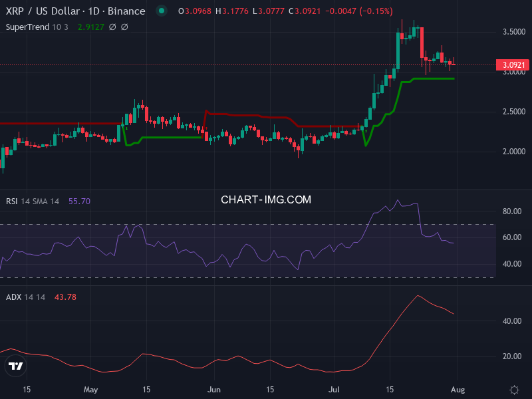Click the Aug date label on time axis
The image size is (532, 399).
(458, 390)
